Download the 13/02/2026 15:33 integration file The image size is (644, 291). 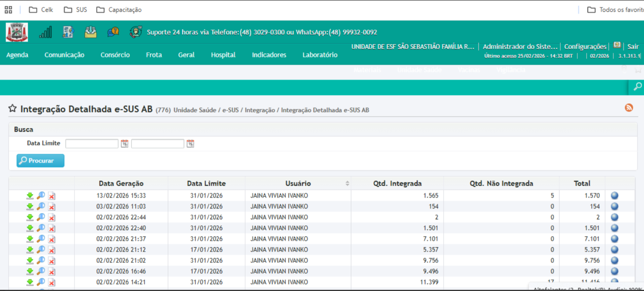tap(30, 196)
